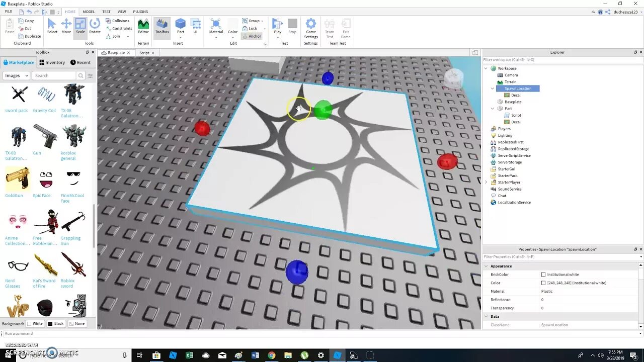644x362 pixels.
Task: Toggle Collisions in Tools
Action: click(117, 21)
